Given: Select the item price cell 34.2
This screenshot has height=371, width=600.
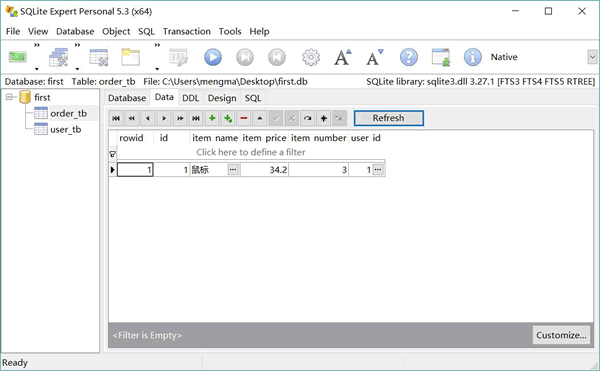Looking at the screenshot, I should [x=264, y=169].
